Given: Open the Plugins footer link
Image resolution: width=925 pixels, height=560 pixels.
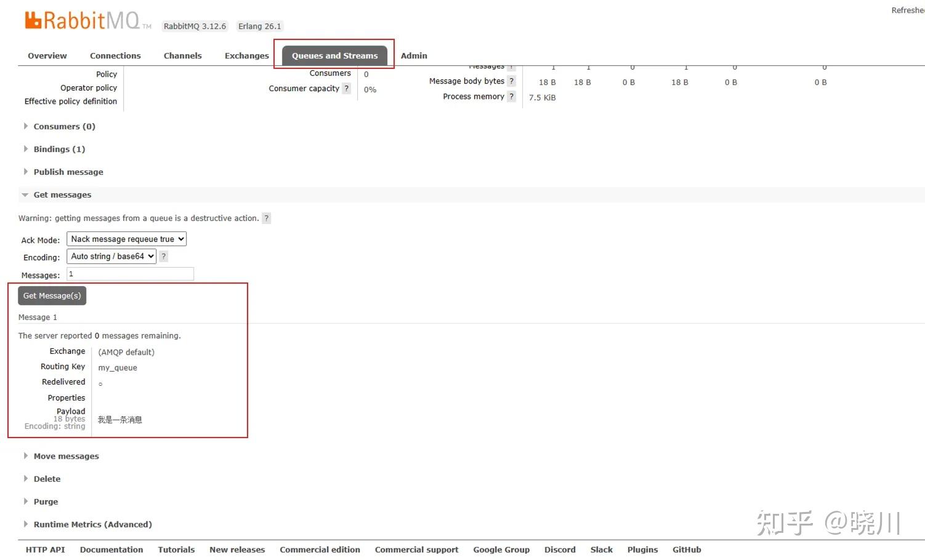Looking at the screenshot, I should [642, 550].
